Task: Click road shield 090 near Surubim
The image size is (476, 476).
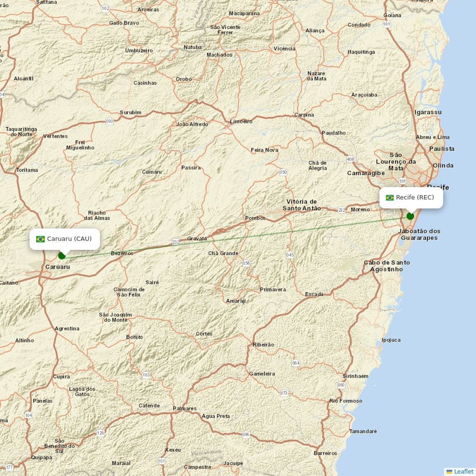Action: pos(109,121)
